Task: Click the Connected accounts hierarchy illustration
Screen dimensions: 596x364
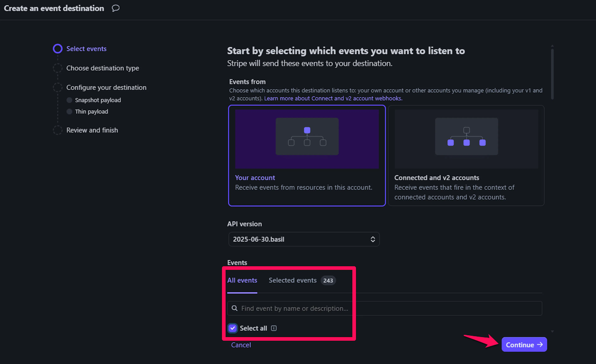Action: point(466,137)
